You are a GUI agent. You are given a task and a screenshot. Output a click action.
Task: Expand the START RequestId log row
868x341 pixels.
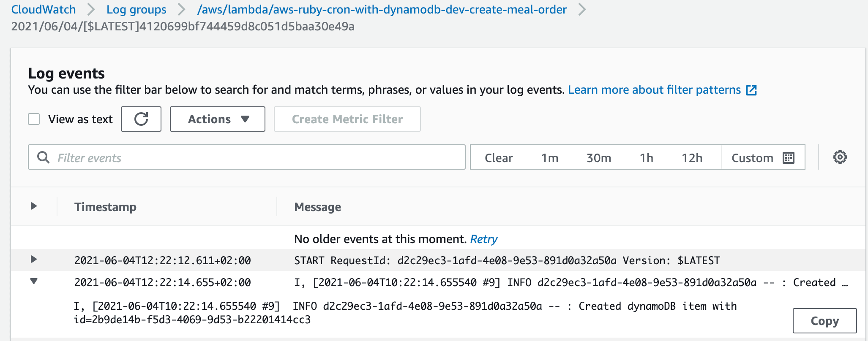tap(34, 259)
